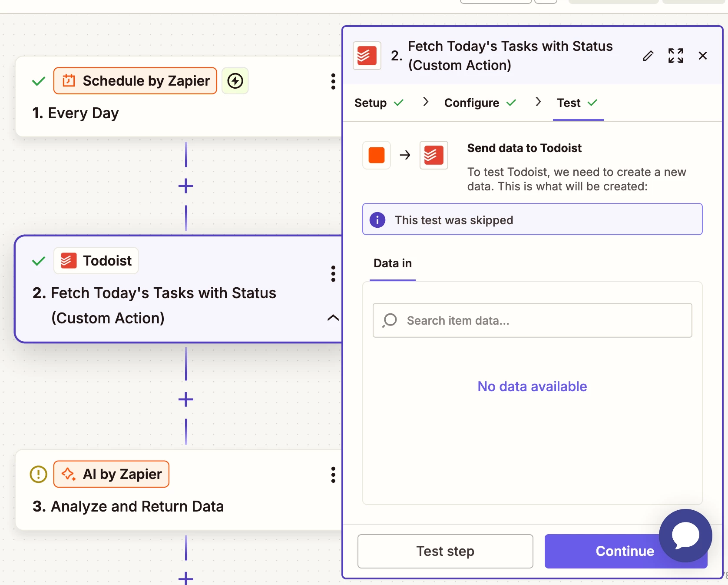The image size is (728, 585).
Task: Close the step editor panel
Action: point(703,56)
